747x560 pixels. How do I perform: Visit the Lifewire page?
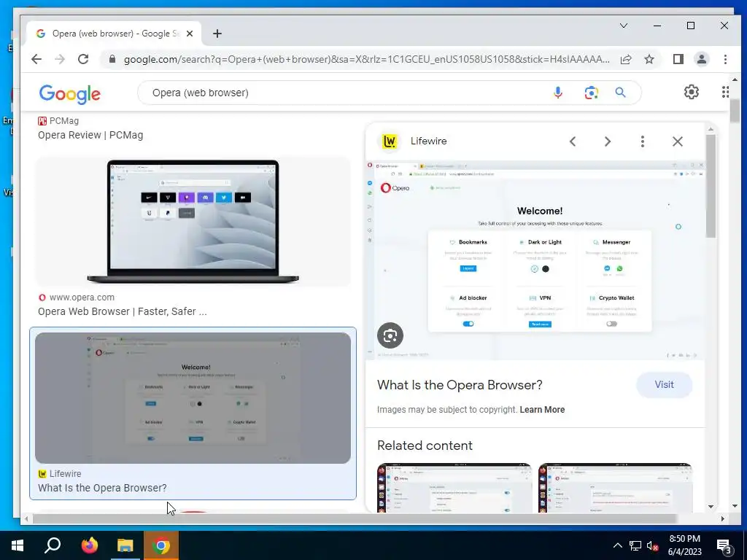click(664, 385)
